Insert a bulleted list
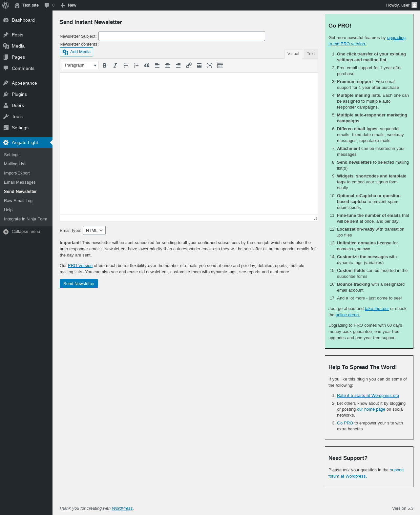The width and height of the screenshot is (420, 515). pyautogui.click(x=126, y=65)
